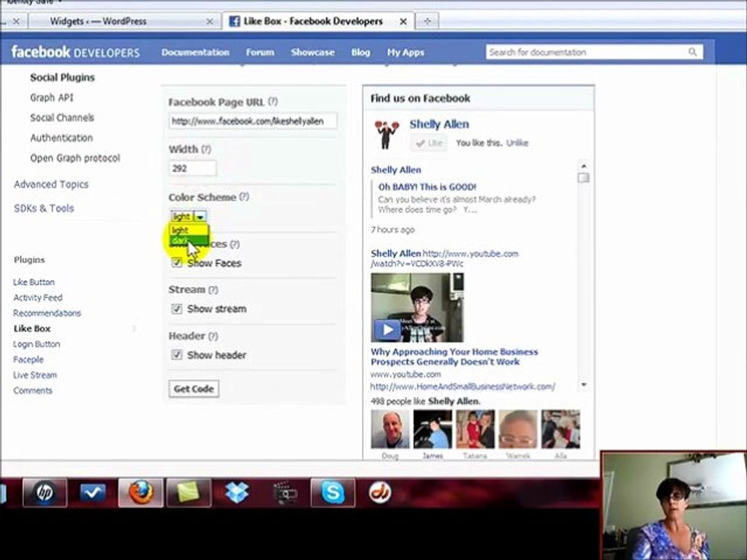Viewport: 747px width, 560px height.
Task: Open Documentation in the top nav
Action: pyautogui.click(x=195, y=52)
